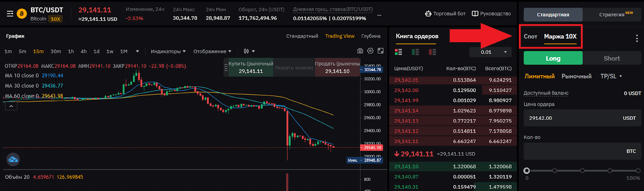Click Объём 20 volume indicator legend
644x191 pixels.
44,177
